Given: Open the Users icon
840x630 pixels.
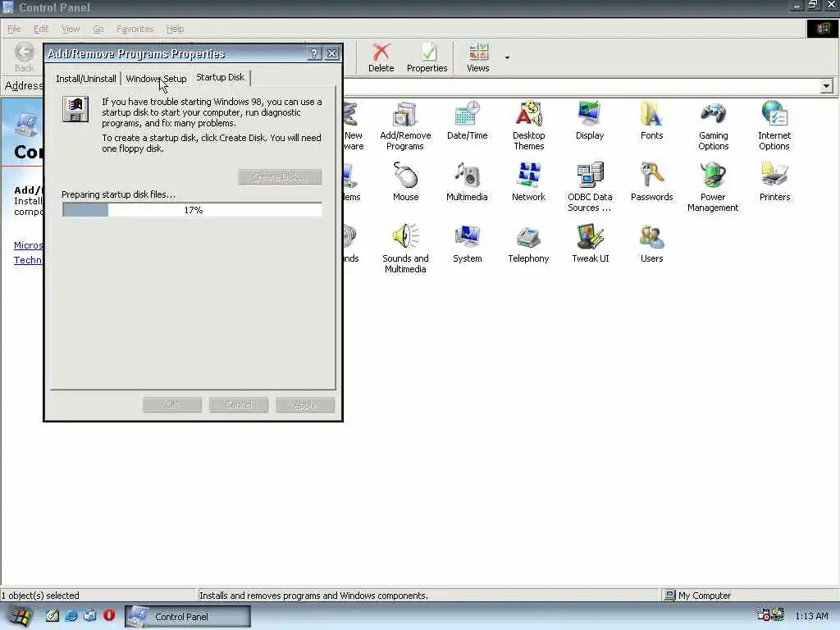Looking at the screenshot, I should coord(651,244).
